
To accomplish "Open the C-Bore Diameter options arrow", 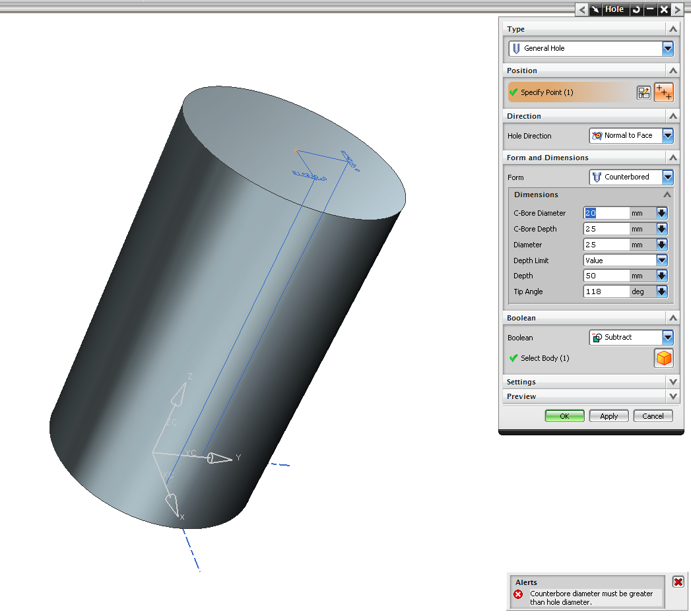I will 661,213.
